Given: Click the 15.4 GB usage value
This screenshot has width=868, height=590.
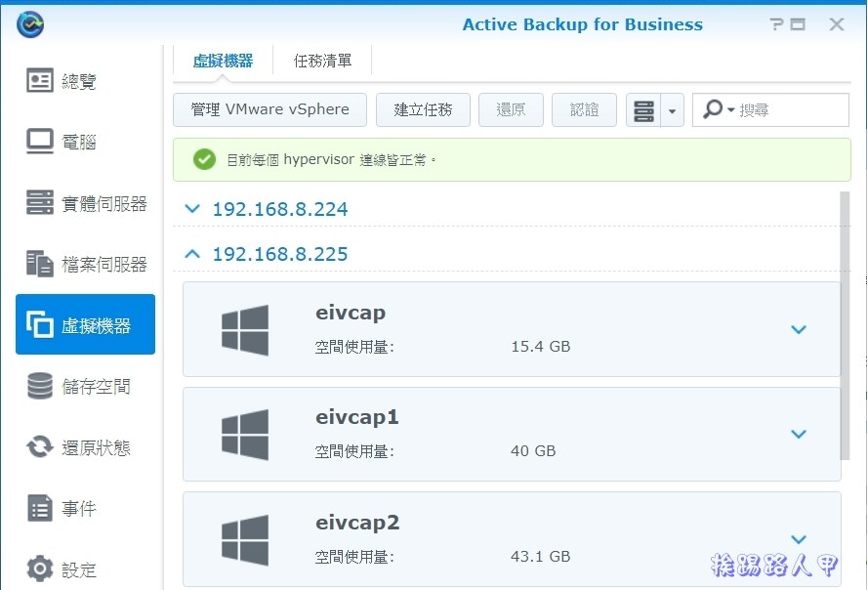Looking at the screenshot, I should click(x=540, y=346).
